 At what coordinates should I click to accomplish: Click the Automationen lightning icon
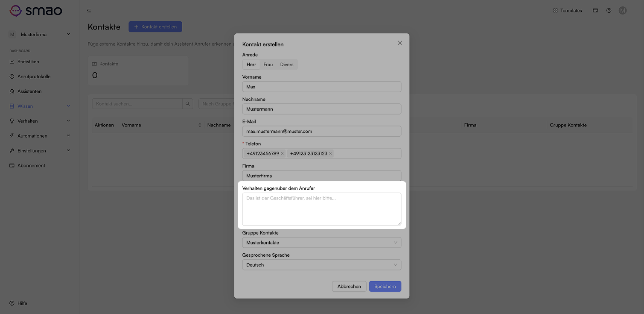[x=12, y=136]
